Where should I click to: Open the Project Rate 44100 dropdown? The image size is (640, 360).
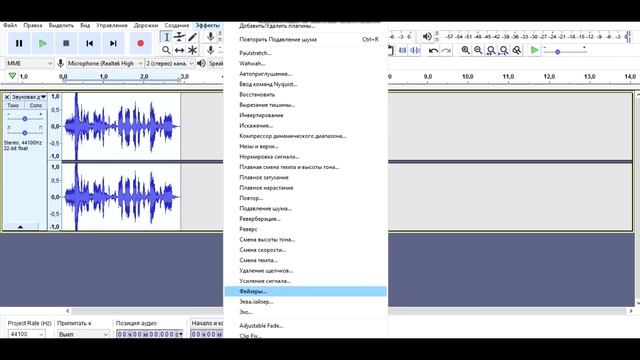27,334
